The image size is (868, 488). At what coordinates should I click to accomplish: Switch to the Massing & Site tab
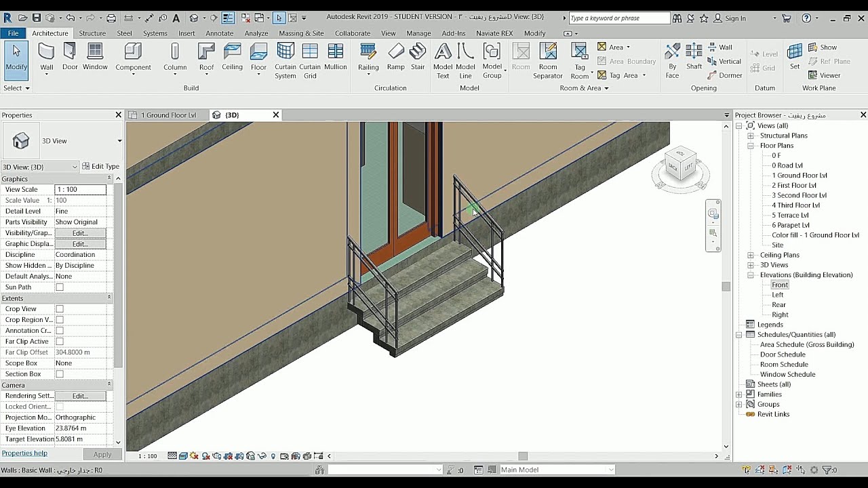pos(301,33)
